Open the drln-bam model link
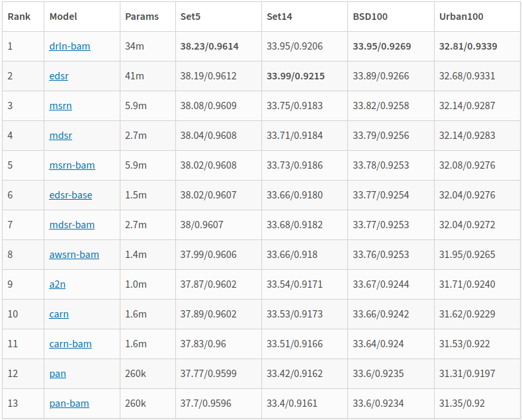The width and height of the screenshot is (522, 420). 69,46
